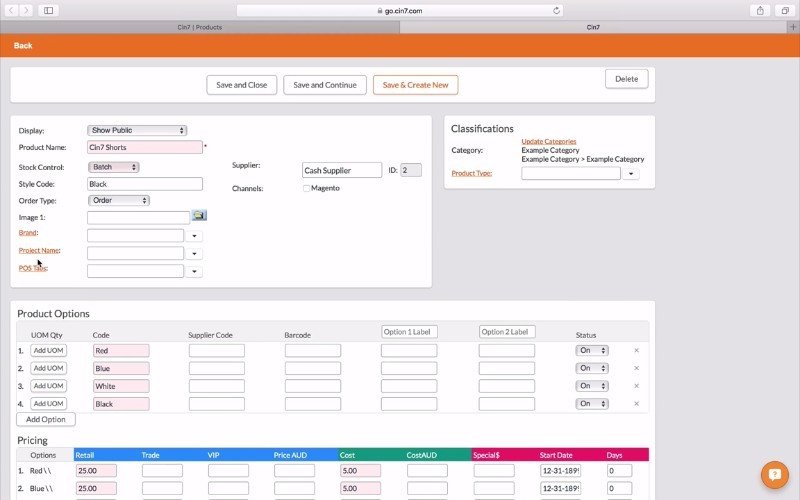Screen dimensions: 800x500
Task: Click the Special$ field for Red row
Action: 494,471
